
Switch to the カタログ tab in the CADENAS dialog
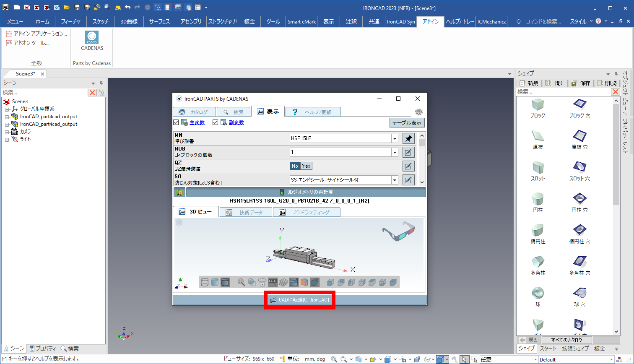pyautogui.click(x=195, y=112)
